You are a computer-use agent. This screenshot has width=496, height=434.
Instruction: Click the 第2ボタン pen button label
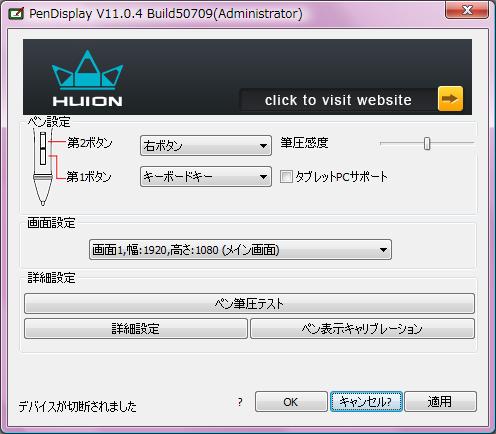[x=90, y=143]
